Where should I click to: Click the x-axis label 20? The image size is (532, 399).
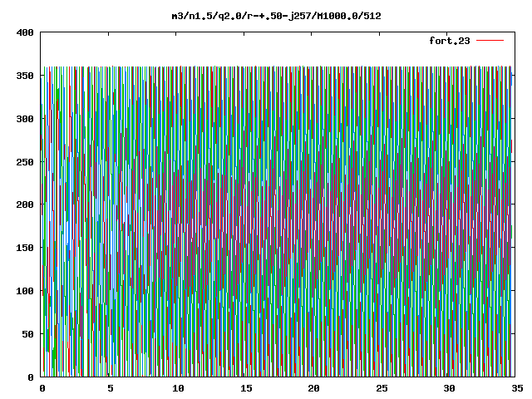[313, 388]
